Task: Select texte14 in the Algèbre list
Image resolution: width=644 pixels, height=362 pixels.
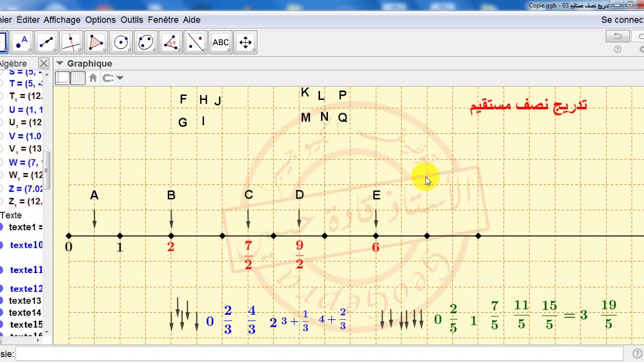Action: (25, 313)
